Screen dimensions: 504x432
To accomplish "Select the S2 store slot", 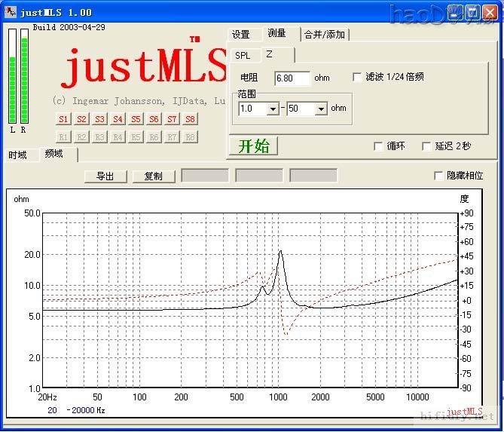I will click(x=81, y=119).
